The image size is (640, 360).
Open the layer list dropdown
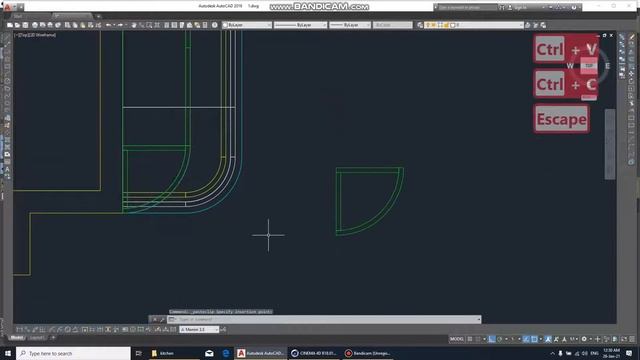(x=474, y=25)
